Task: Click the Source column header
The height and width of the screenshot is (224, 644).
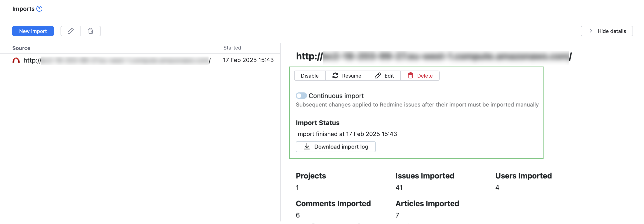Action: pyautogui.click(x=21, y=48)
